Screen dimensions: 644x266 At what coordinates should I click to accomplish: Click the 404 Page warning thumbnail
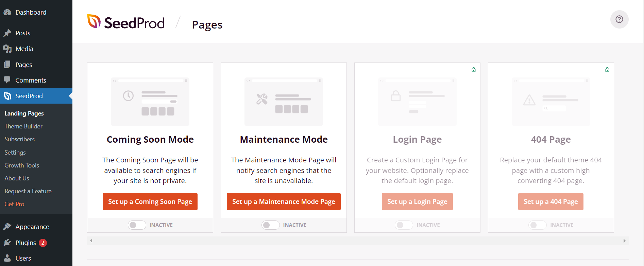point(551,102)
